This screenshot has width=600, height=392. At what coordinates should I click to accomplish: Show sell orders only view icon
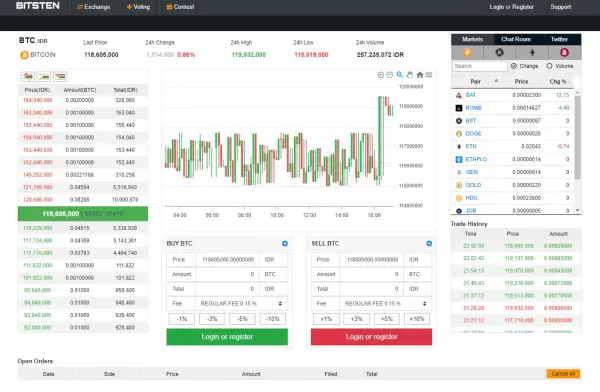click(x=60, y=77)
